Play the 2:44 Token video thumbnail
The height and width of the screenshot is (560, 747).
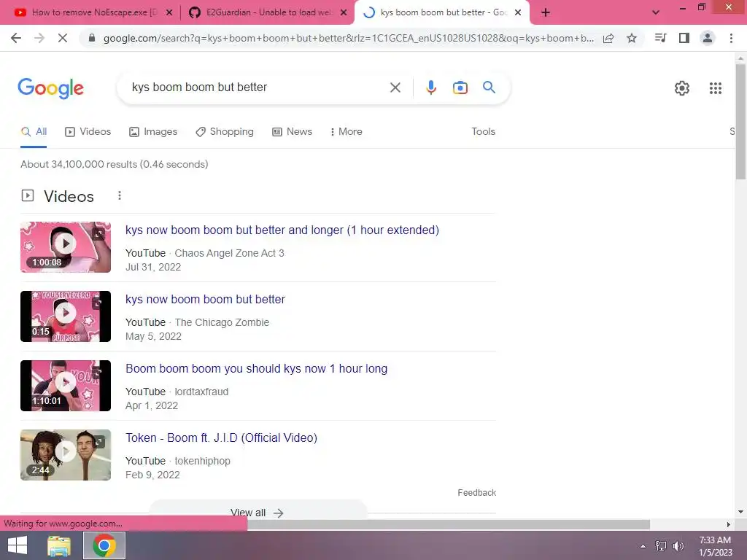[x=66, y=455]
